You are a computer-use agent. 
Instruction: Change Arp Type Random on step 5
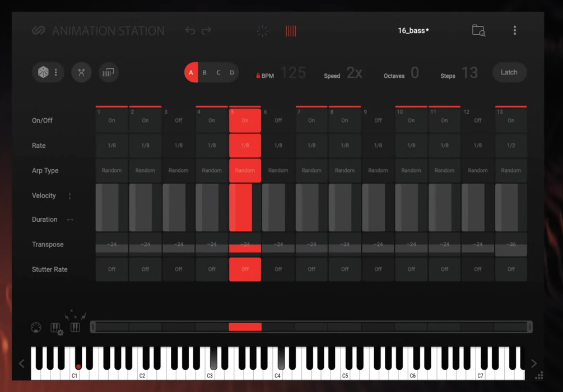coord(245,170)
